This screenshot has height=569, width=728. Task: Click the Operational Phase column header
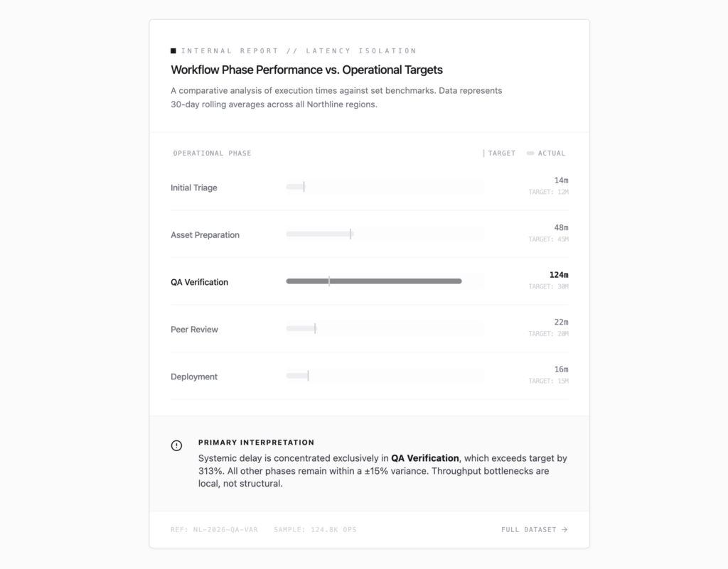click(212, 153)
